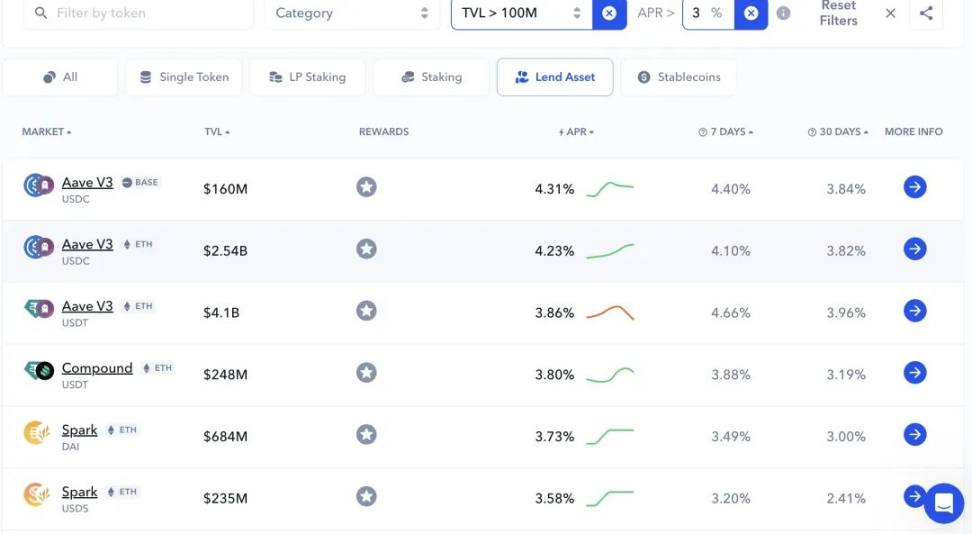Click the share icon
The image size is (972, 534).
coord(926,13)
